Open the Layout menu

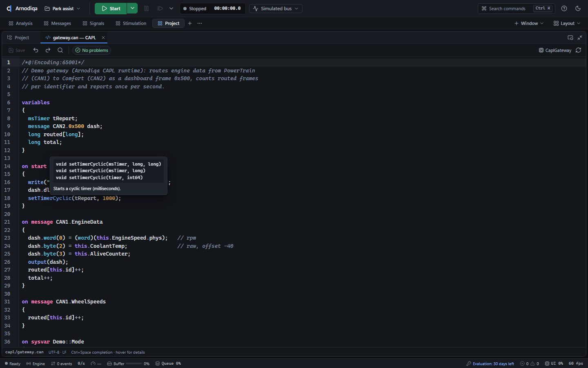click(567, 23)
